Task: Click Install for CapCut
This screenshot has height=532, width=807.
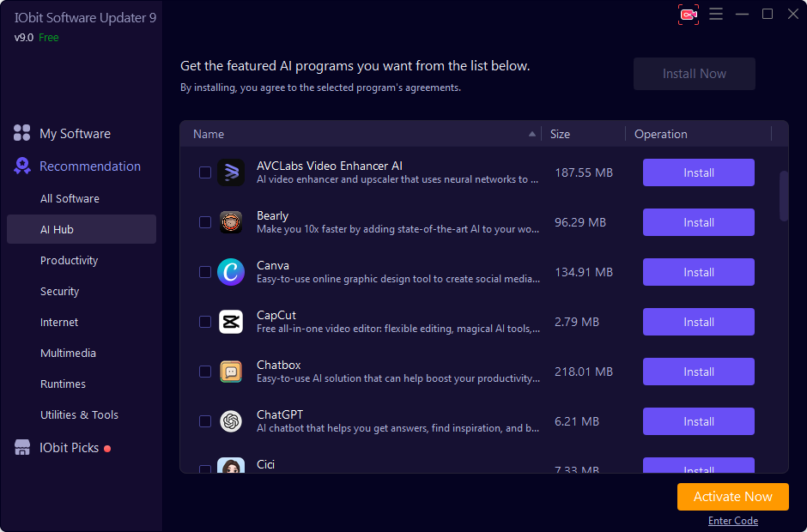Action: click(x=699, y=322)
